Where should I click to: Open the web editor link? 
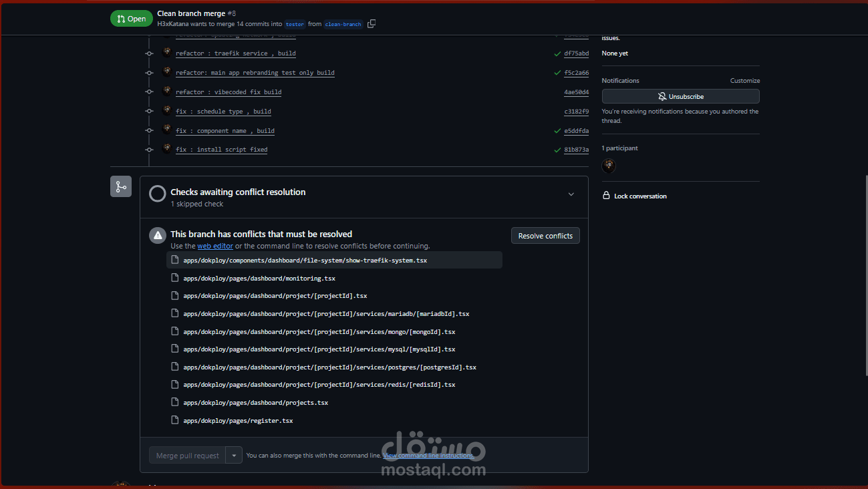click(215, 246)
